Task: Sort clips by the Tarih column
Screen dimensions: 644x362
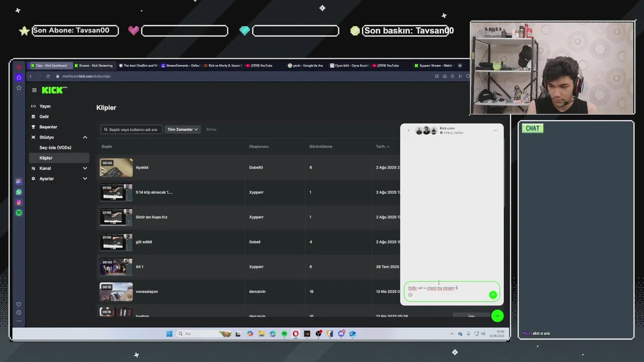Action: pyautogui.click(x=382, y=146)
